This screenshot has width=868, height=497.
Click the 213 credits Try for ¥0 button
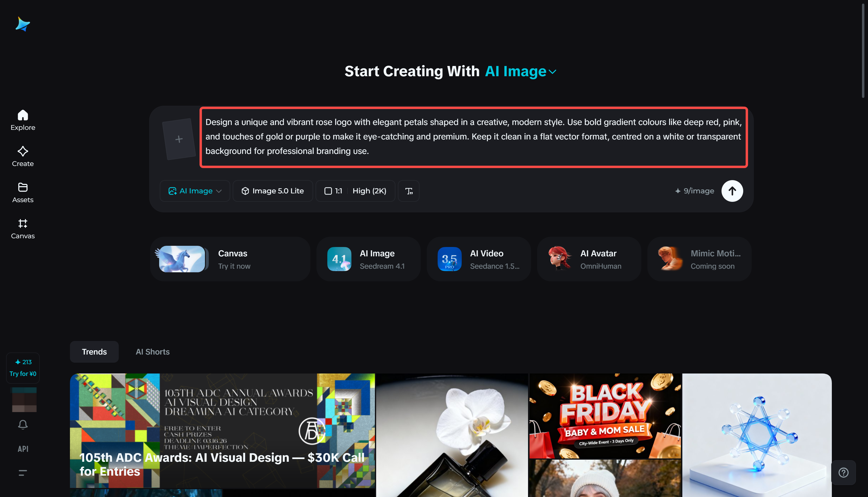[x=23, y=368]
